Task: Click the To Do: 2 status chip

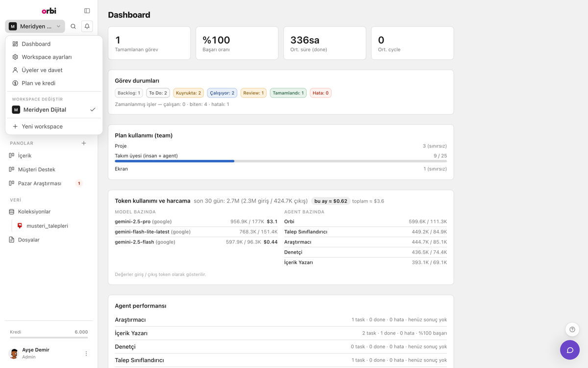Action: (x=158, y=93)
